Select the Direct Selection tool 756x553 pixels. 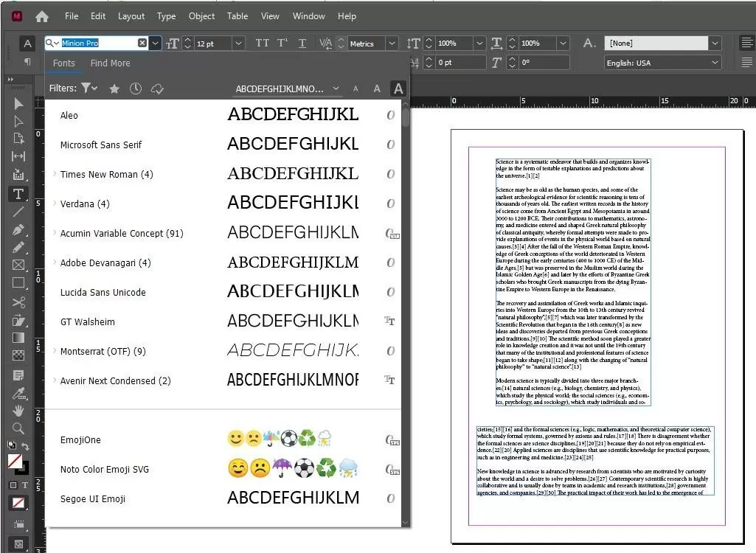pyautogui.click(x=18, y=121)
